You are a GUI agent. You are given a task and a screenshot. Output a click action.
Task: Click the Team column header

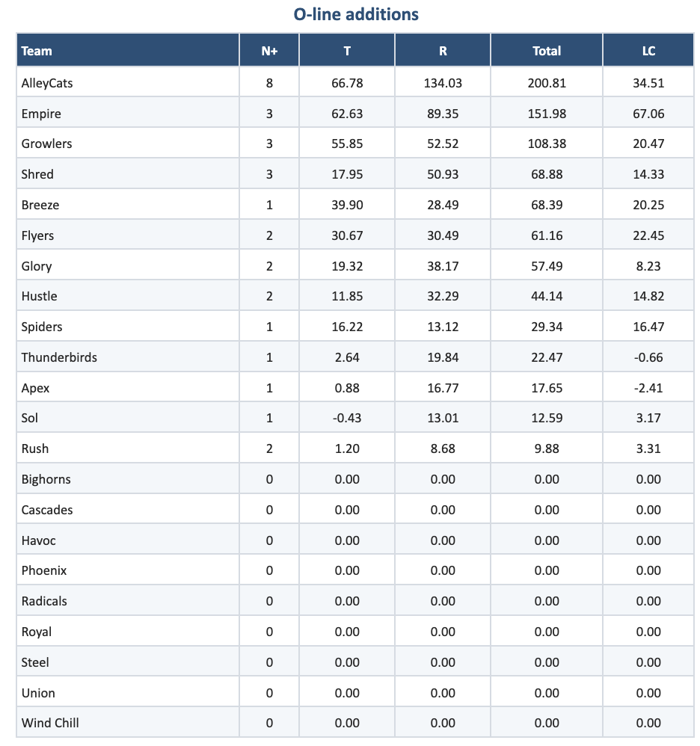pyautogui.click(x=37, y=51)
